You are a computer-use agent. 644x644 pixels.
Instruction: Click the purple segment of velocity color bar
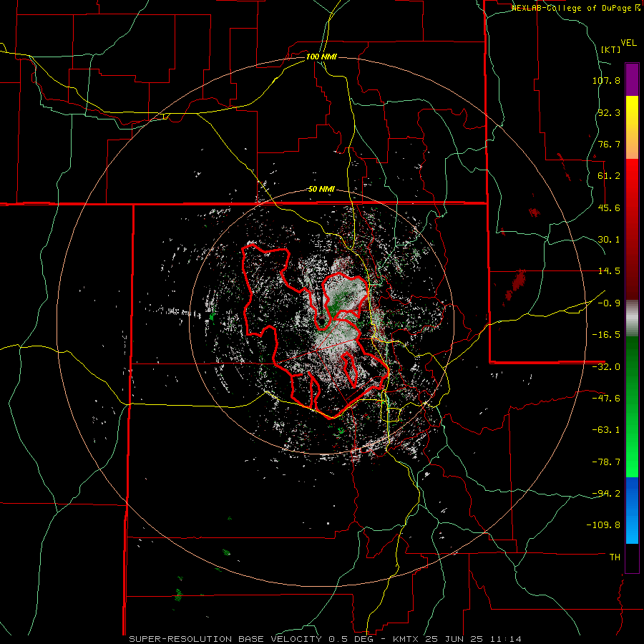click(x=632, y=79)
